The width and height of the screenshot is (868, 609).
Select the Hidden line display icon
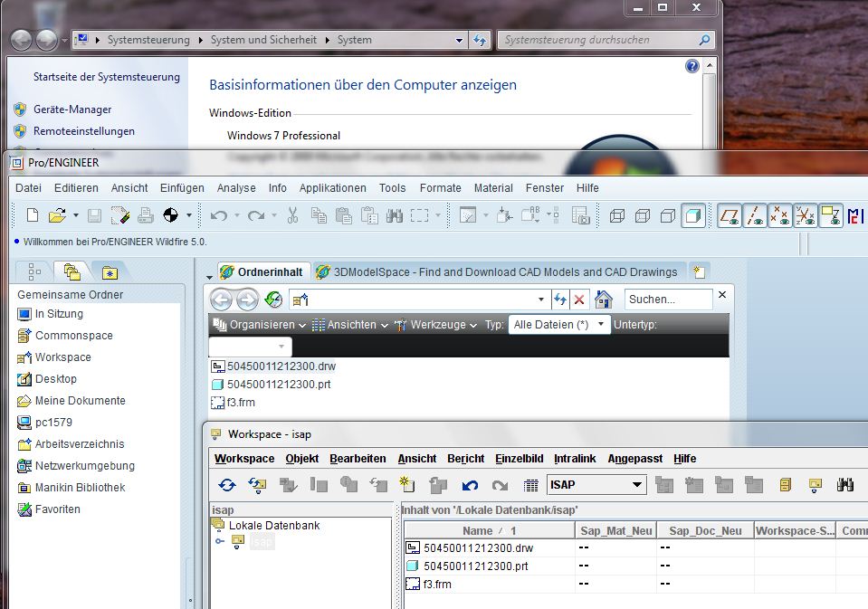(x=642, y=216)
